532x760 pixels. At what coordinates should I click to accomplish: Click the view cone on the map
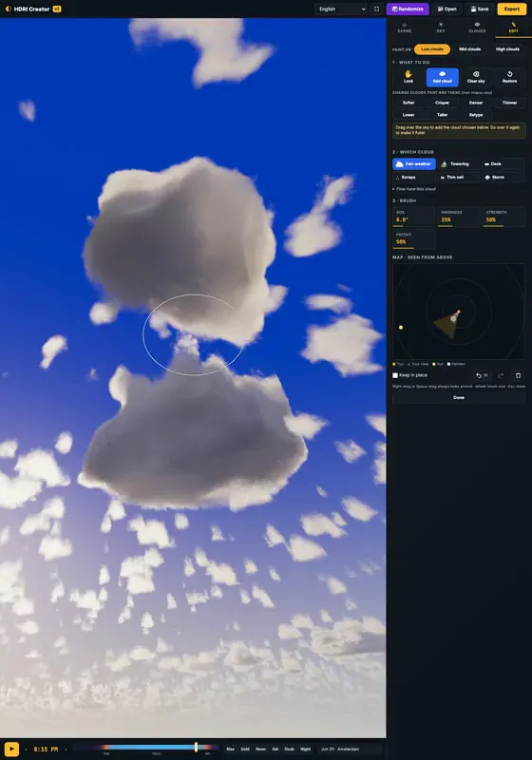click(x=446, y=327)
